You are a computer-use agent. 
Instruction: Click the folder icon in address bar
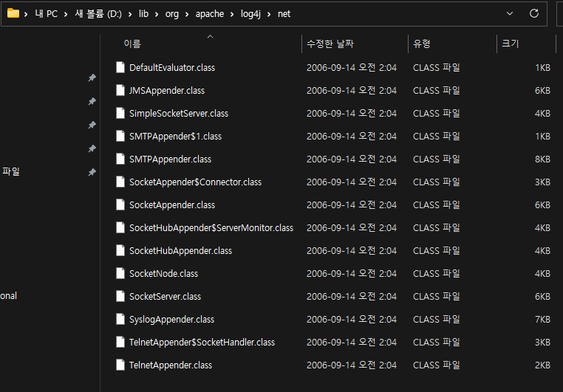(x=13, y=13)
